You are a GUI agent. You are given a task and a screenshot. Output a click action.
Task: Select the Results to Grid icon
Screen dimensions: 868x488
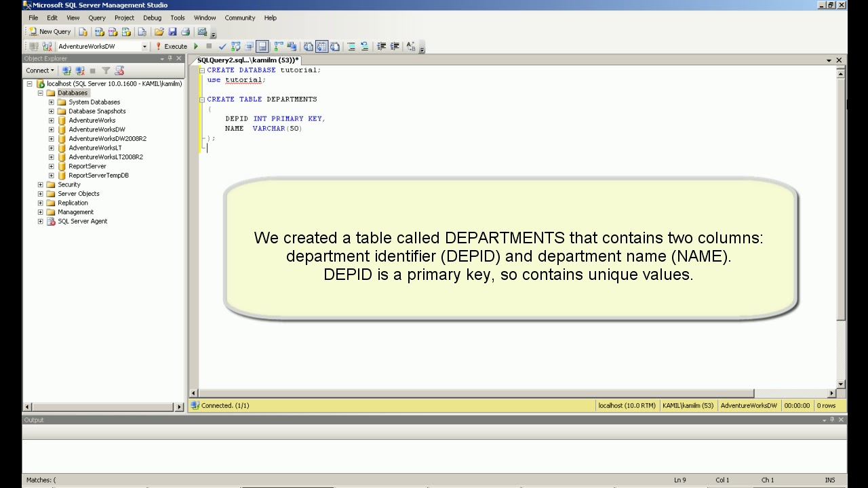321,47
